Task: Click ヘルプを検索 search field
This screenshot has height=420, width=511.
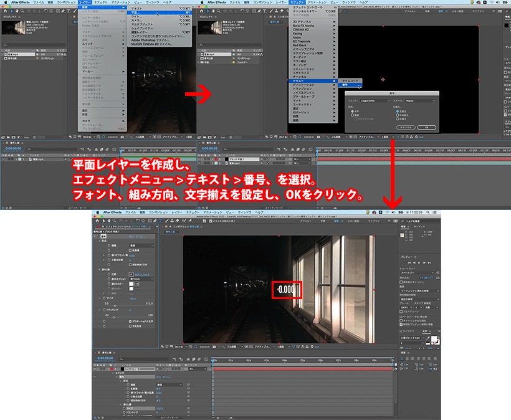Action: tap(421, 221)
